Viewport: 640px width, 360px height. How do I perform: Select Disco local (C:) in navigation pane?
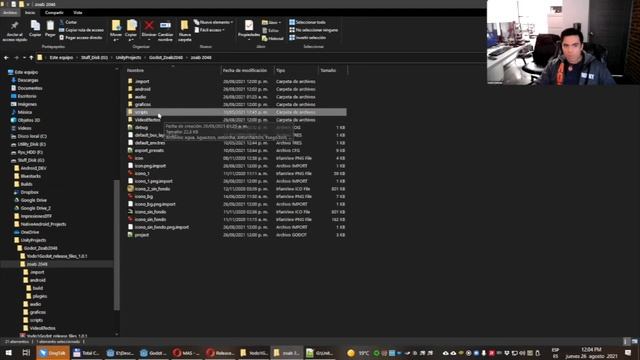tap(32, 136)
